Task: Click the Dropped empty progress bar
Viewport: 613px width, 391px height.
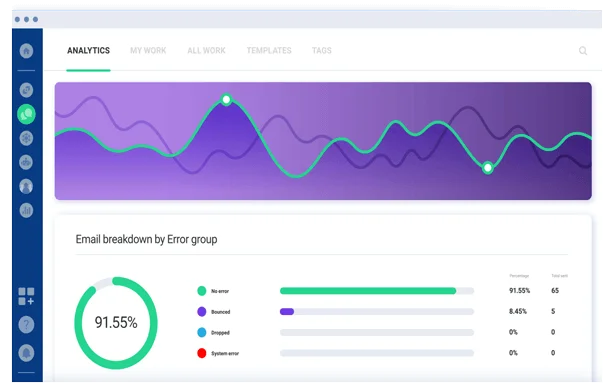Action: 377,332
